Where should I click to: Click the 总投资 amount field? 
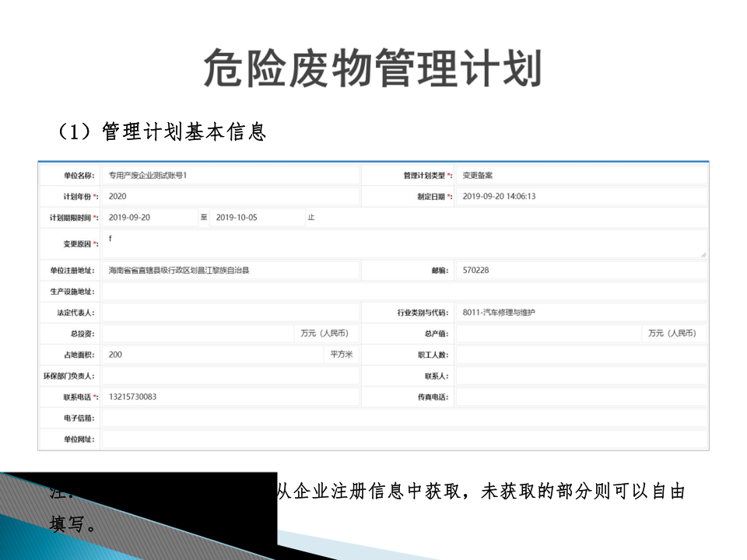coord(198,334)
